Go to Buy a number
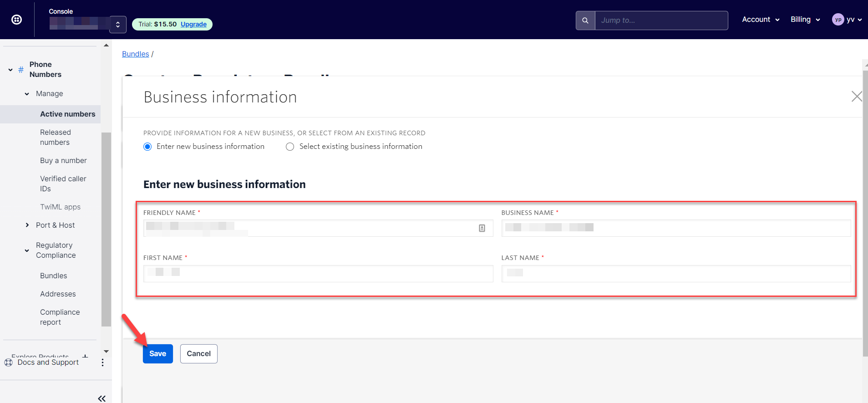868x403 pixels. [63, 161]
